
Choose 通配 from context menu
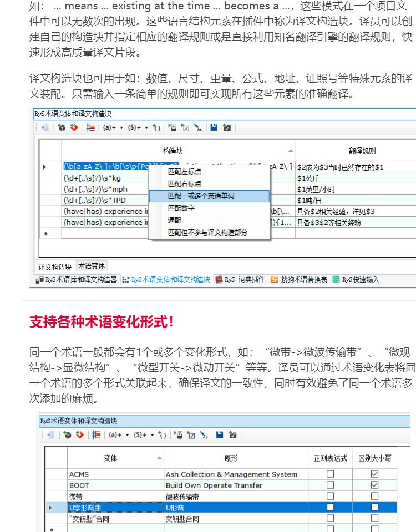[209, 221]
